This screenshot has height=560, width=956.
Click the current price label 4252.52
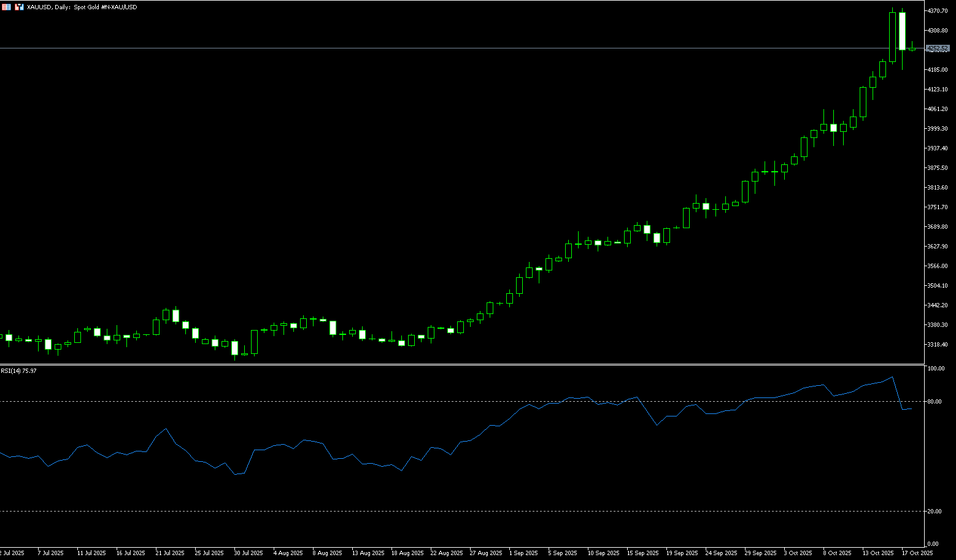(x=938, y=48)
